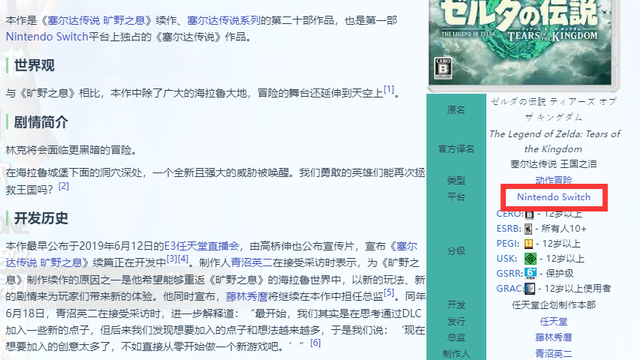640x360 pixels.
Task: Click the GRAC 12 rating icon
Action: tap(530, 289)
